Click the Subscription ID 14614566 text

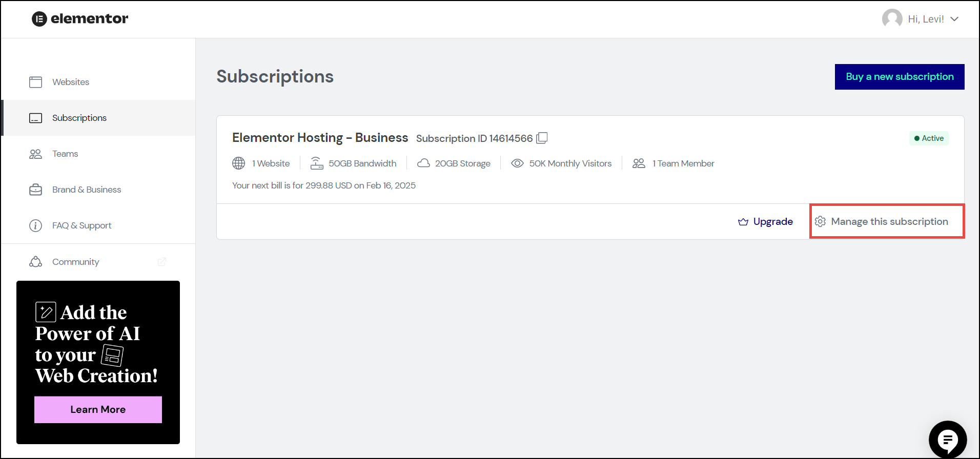pos(474,138)
